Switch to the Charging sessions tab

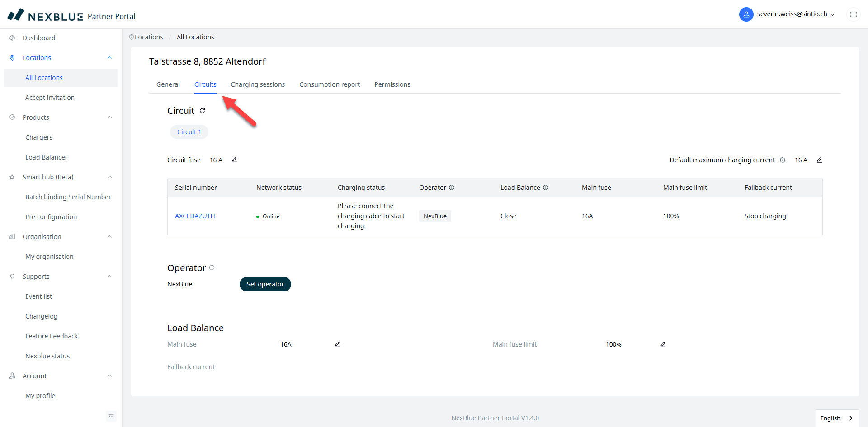[258, 84]
